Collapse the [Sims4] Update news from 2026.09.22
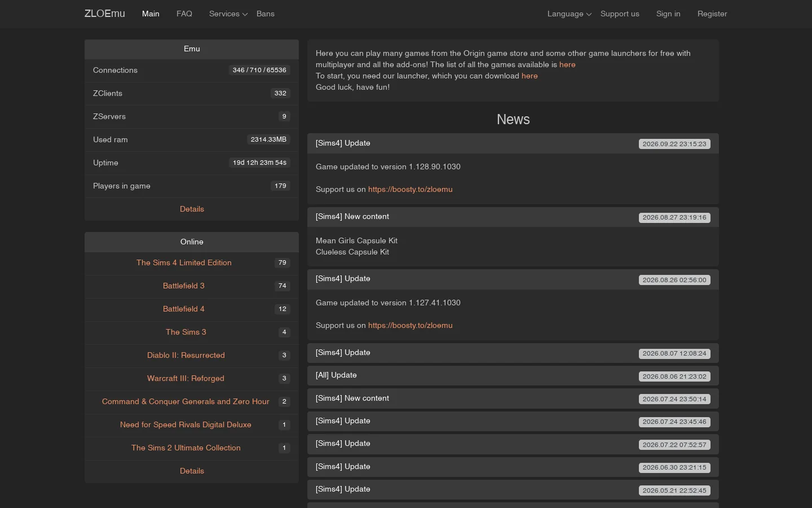The width and height of the screenshot is (812, 508). [x=513, y=143]
